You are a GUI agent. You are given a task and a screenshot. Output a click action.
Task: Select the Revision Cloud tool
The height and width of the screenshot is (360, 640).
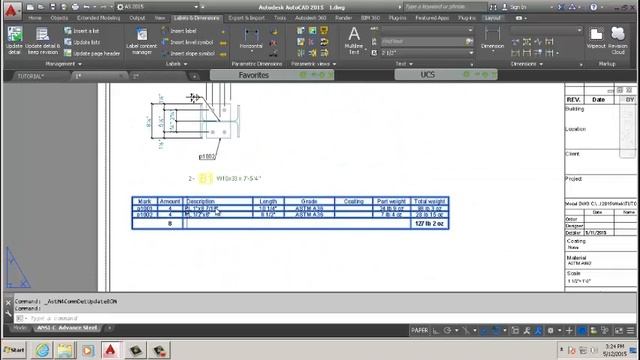pyautogui.click(x=618, y=40)
